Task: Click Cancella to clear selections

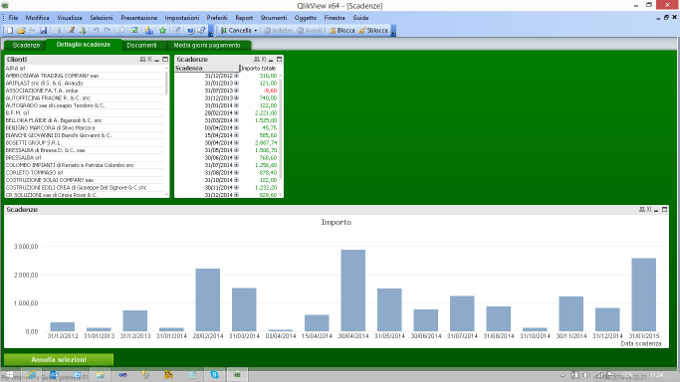Action: [x=236, y=30]
